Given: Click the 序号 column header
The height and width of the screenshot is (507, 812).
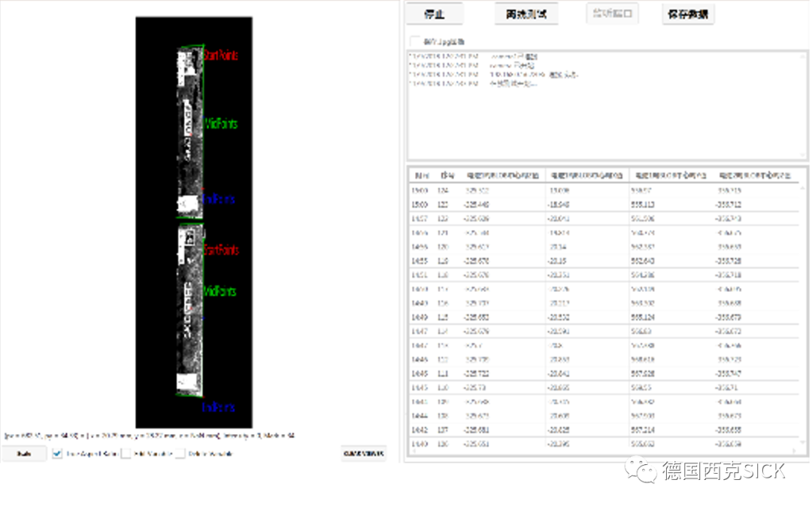Looking at the screenshot, I should click(x=447, y=175).
